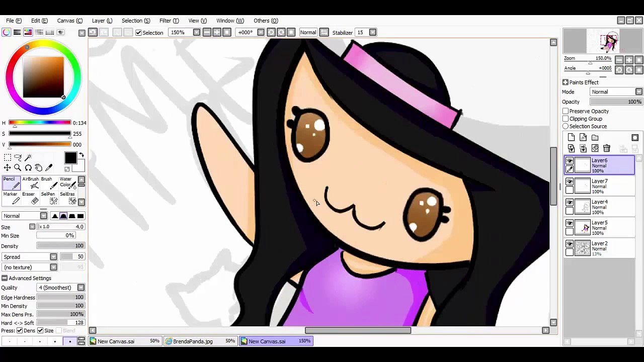The width and height of the screenshot is (644, 362).
Task: Enable Preserve Opacity
Action: point(566,111)
